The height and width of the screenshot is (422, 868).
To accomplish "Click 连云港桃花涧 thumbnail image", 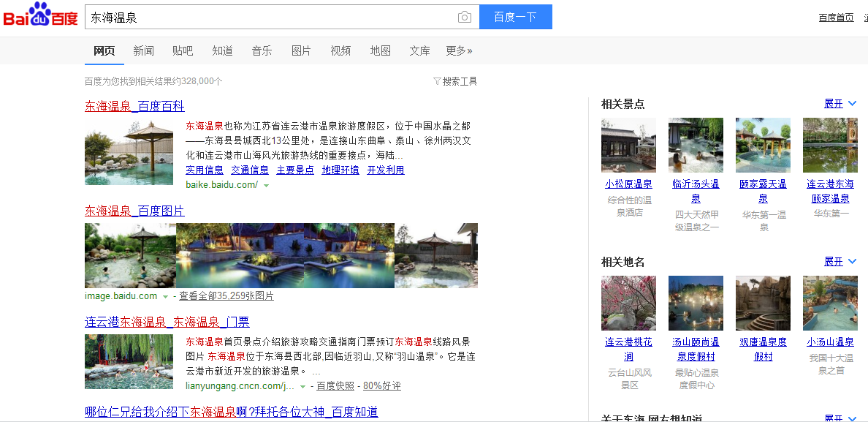I will tap(628, 303).
